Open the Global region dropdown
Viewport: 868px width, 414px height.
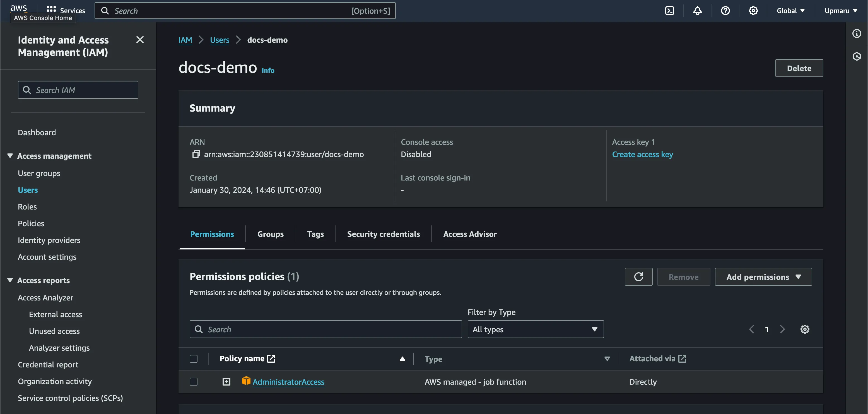[790, 11]
